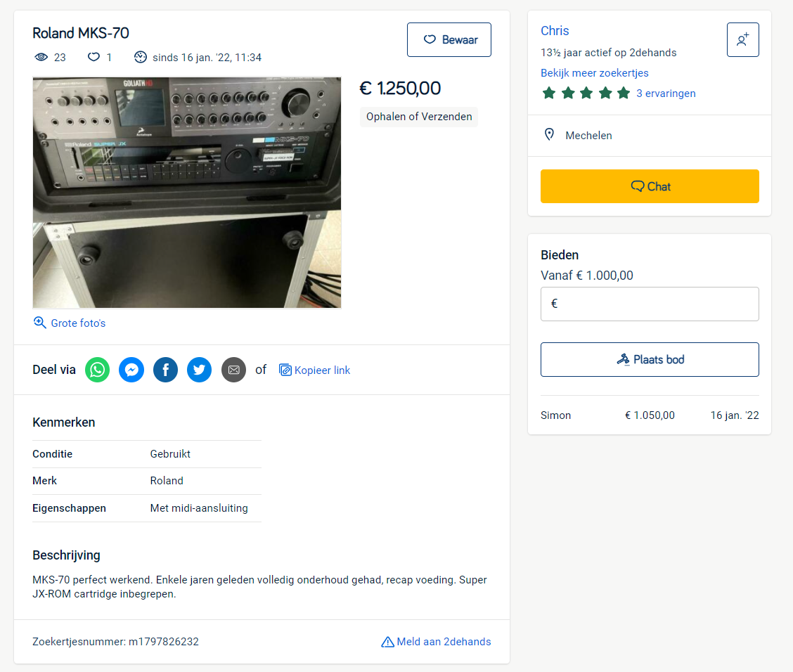Click the Roland MKS-70 listing title
This screenshot has width=793, height=672.
tap(80, 33)
